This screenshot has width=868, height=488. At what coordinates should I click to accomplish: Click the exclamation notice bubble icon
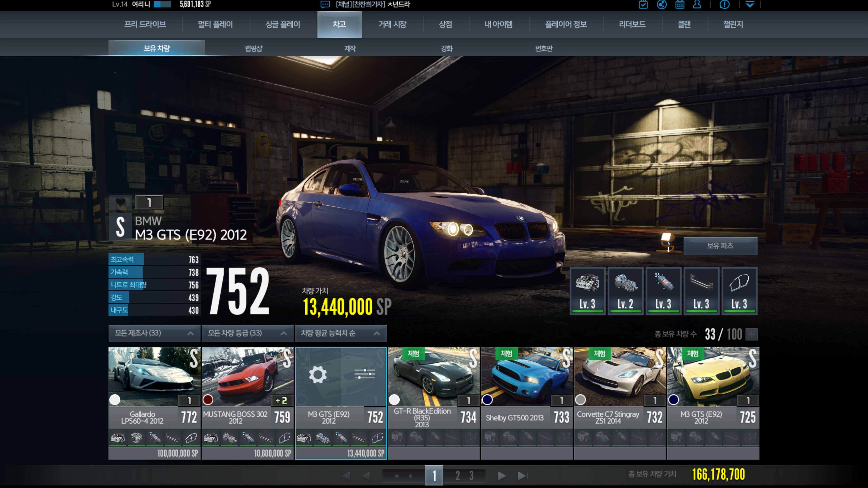tap(724, 4)
